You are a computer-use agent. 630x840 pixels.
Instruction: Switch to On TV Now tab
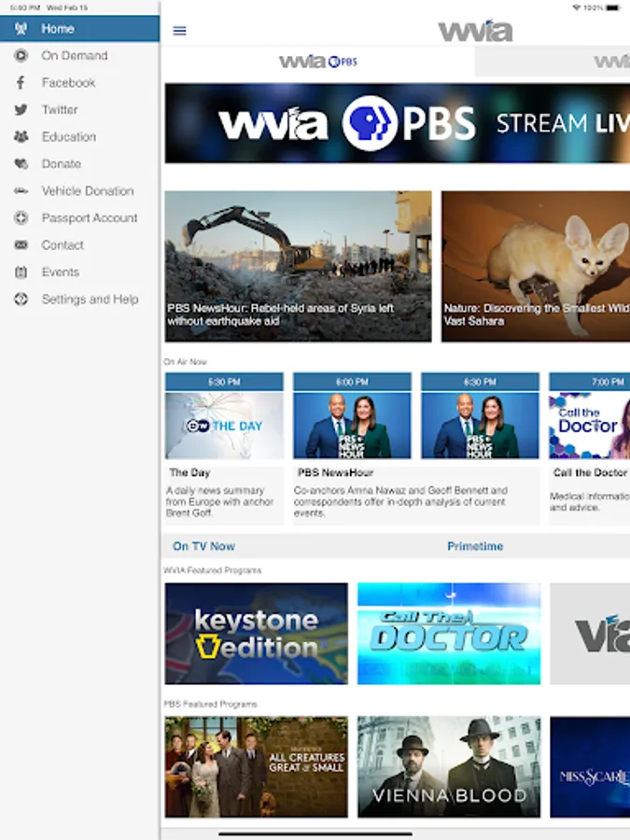[x=203, y=546]
